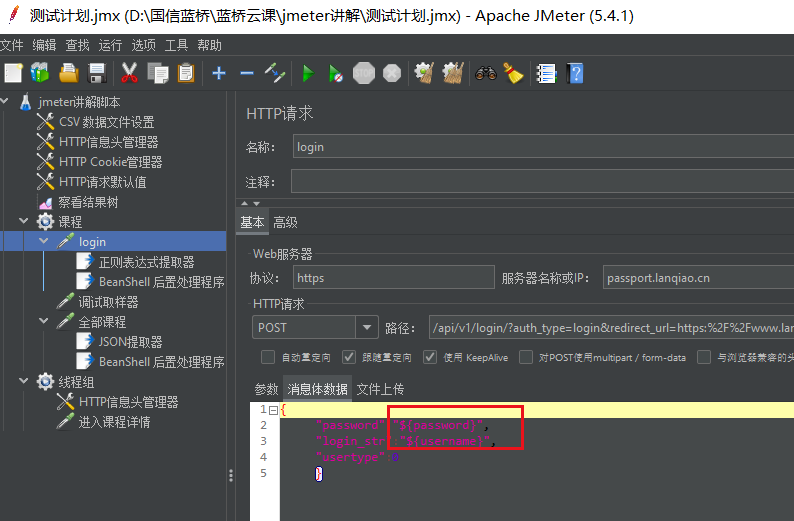Select HTTP Cookie管理器 node
The image size is (794, 521).
pyautogui.click(x=110, y=162)
